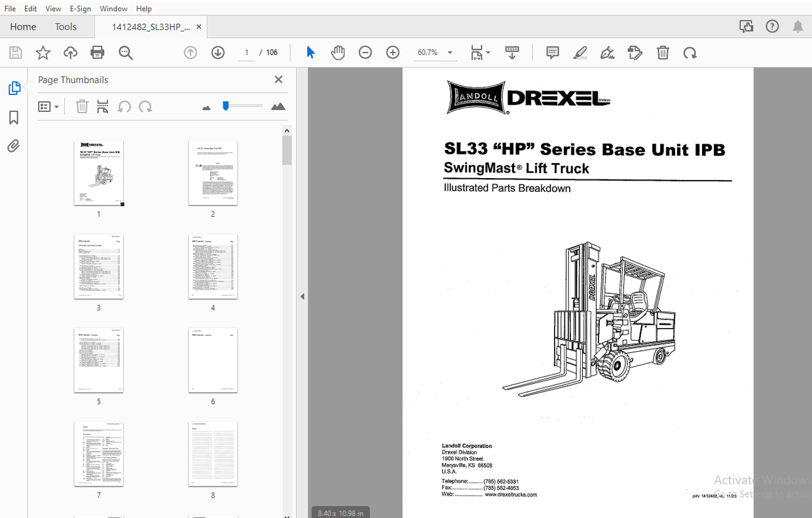812x518 pixels.
Task: Toggle notifications with the bell icon
Action: pos(798,26)
